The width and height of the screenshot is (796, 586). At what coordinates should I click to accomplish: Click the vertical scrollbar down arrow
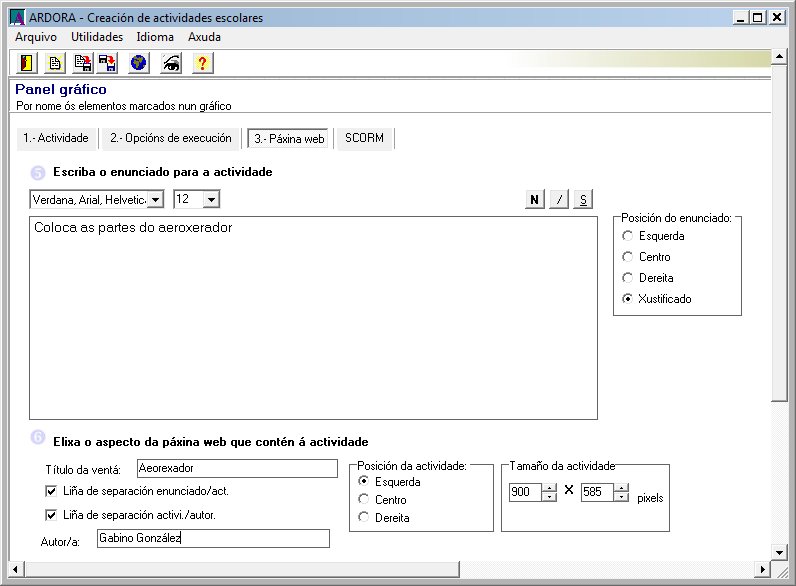(779, 551)
